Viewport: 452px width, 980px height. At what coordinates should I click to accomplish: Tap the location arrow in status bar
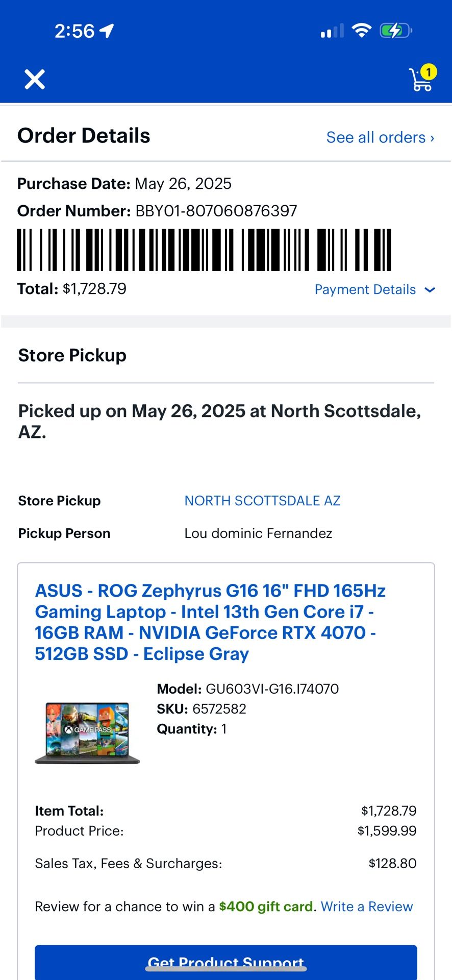[107, 31]
